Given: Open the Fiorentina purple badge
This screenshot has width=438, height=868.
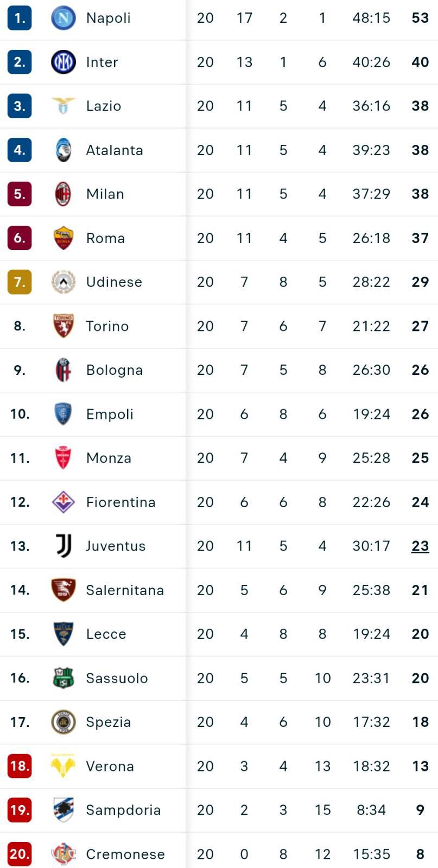Looking at the screenshot, I should coord(63,502).
